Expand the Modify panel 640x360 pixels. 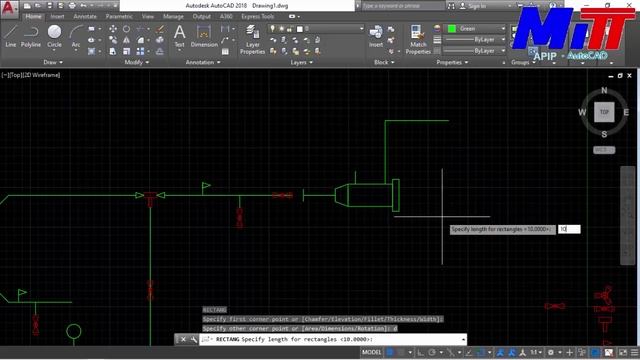(137, 62)
